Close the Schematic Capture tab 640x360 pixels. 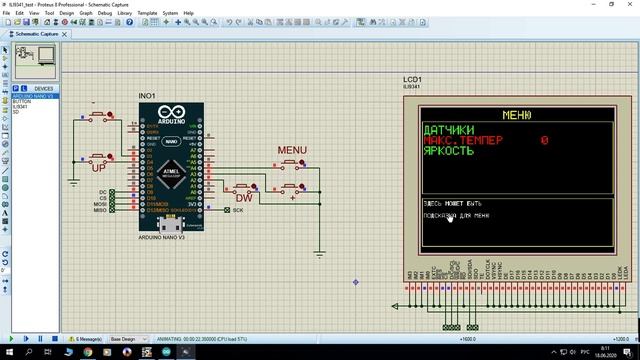click(64, 34)
